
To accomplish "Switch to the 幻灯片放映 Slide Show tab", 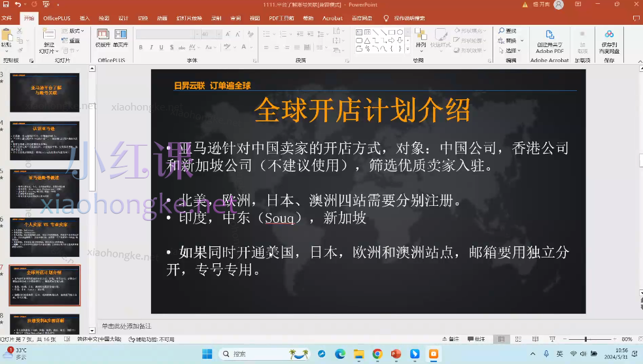I will pyautogui.click(x=189, y=18).
